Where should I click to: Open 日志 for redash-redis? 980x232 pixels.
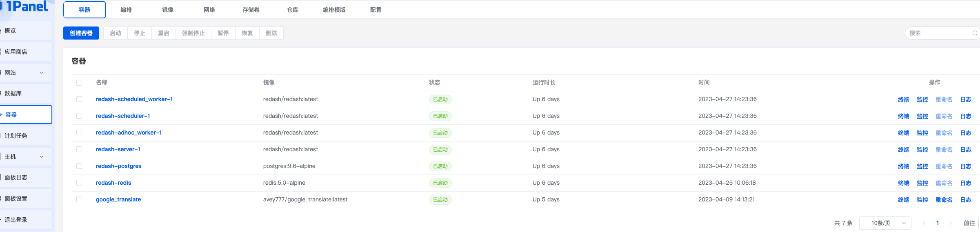pos(966,183)
